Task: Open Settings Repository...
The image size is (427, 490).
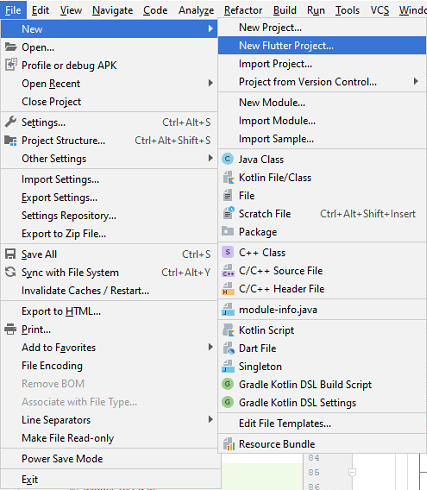Action: click(109, 215)
